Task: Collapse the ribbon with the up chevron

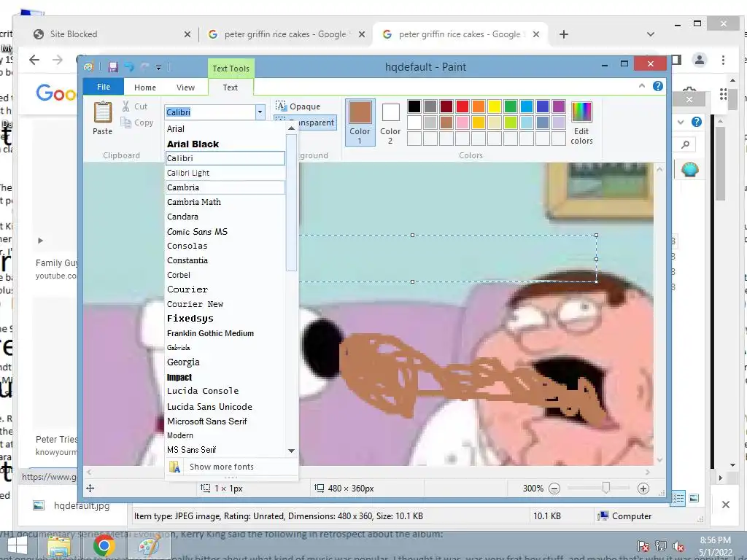Action: coord(642,86)
